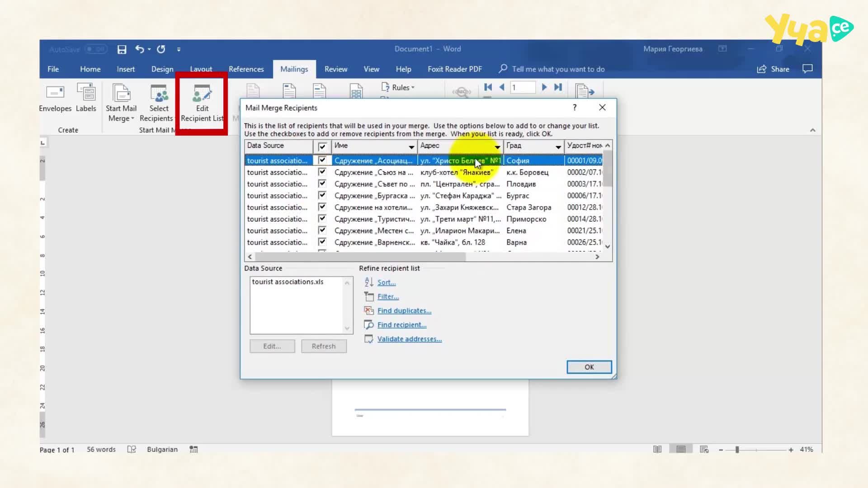Screen dimensions: 868x488
Task: Click the Ribbon Display Options icon
Action: [722, 49]
